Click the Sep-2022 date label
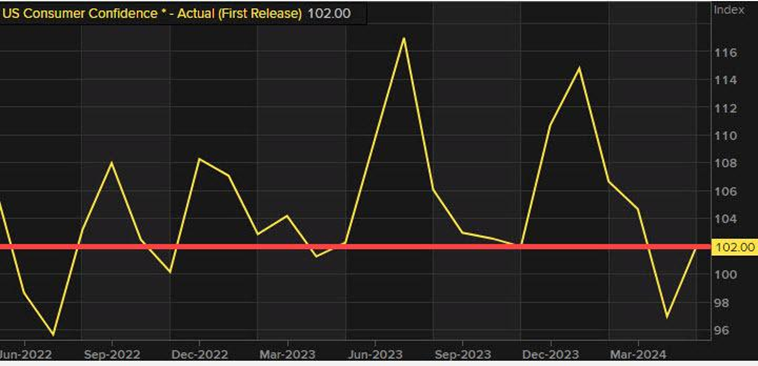 [x=112, y=354]
